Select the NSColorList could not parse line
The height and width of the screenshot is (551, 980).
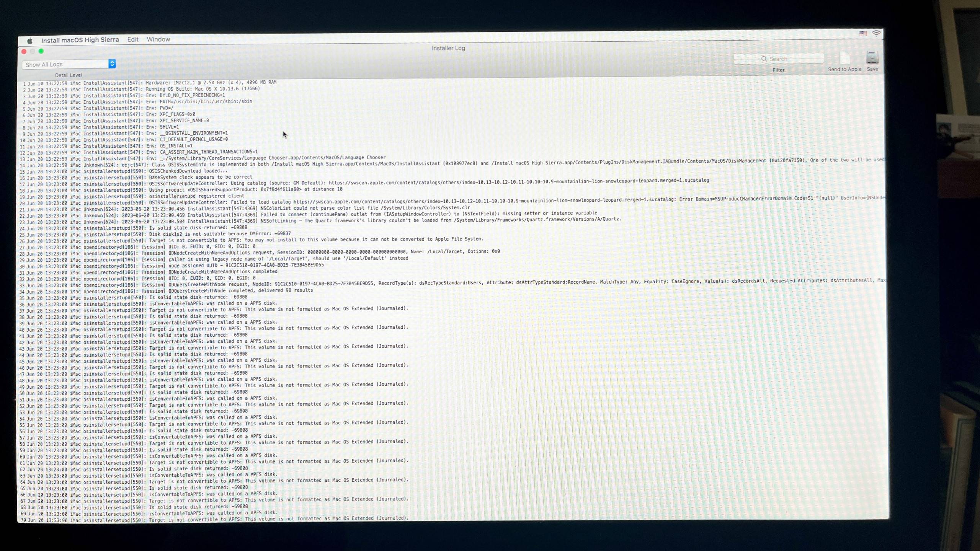pos(245,209)
